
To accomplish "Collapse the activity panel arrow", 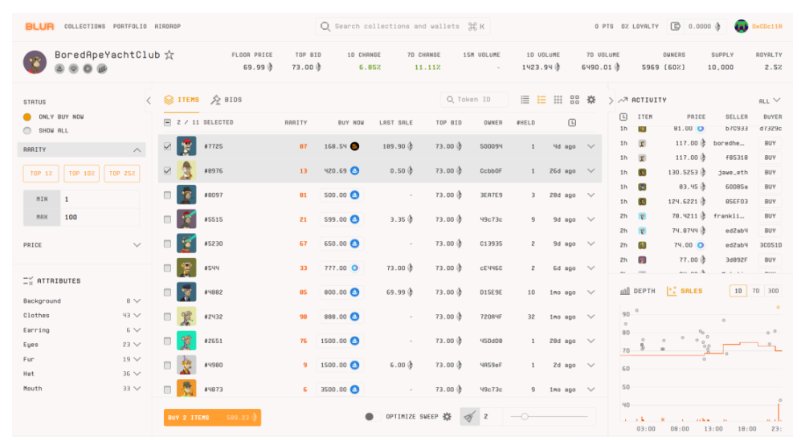I will tap(610, 100).
